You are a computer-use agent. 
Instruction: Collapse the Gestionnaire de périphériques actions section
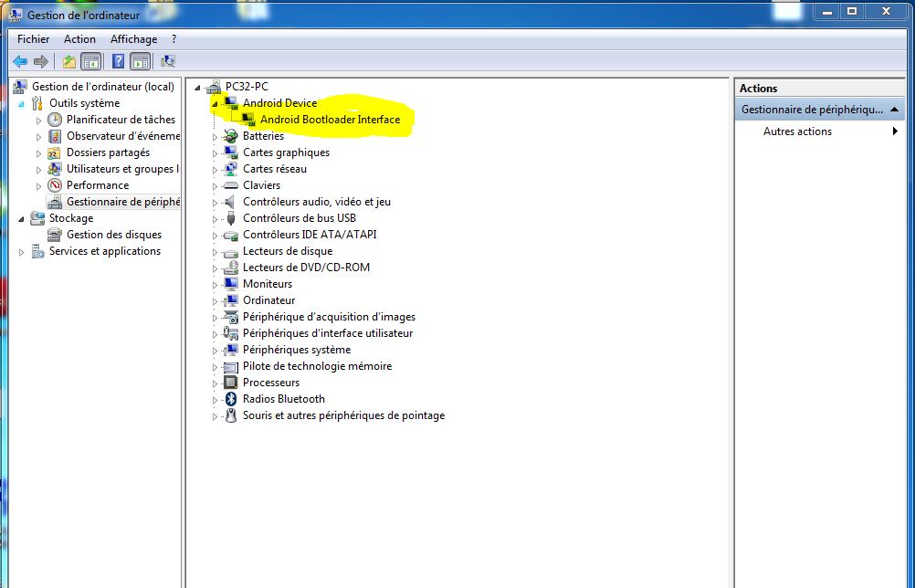click(894, 110)
